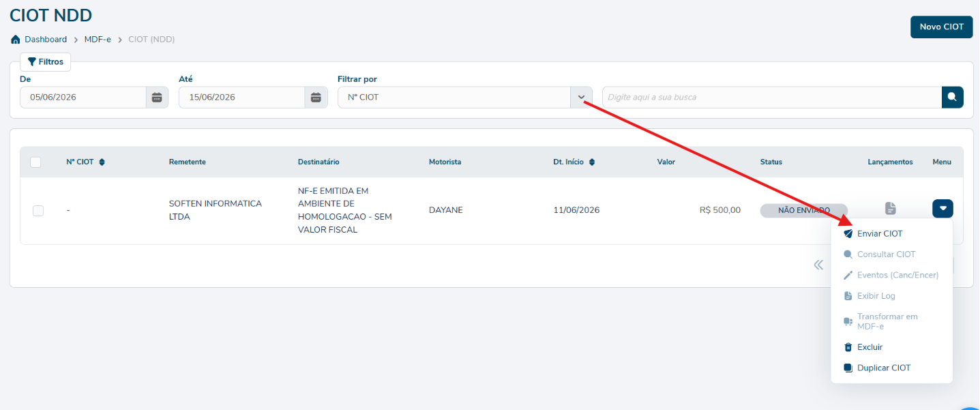This screenshot has height=410, width=980.
Task: Open Lançamentos document icon for DAYANE row
Action: point(891,209)
